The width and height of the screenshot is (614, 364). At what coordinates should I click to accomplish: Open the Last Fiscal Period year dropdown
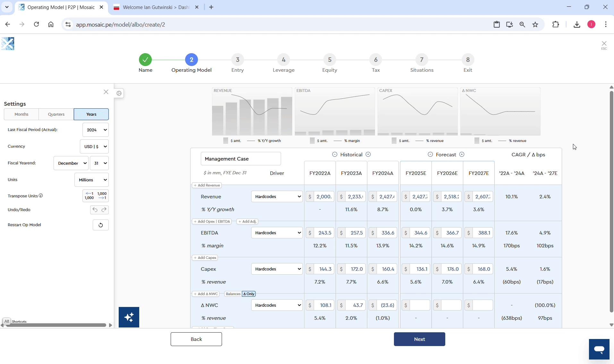point(95,130)
